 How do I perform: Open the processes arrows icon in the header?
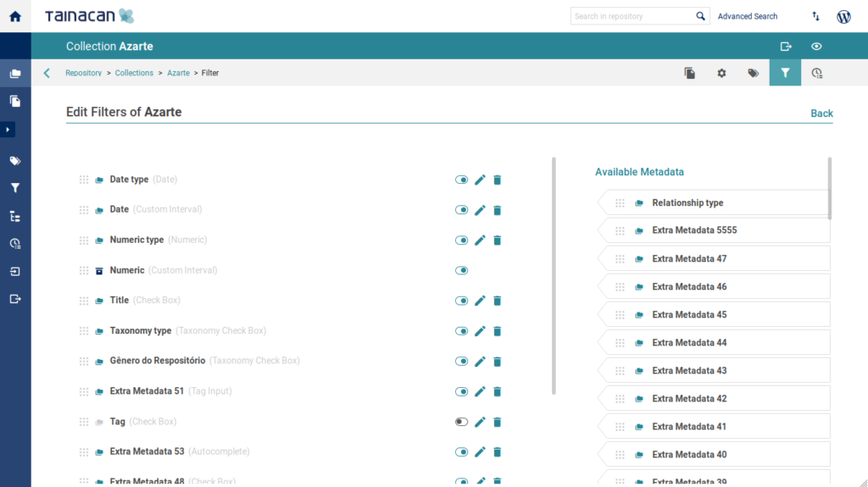[815, 16]
